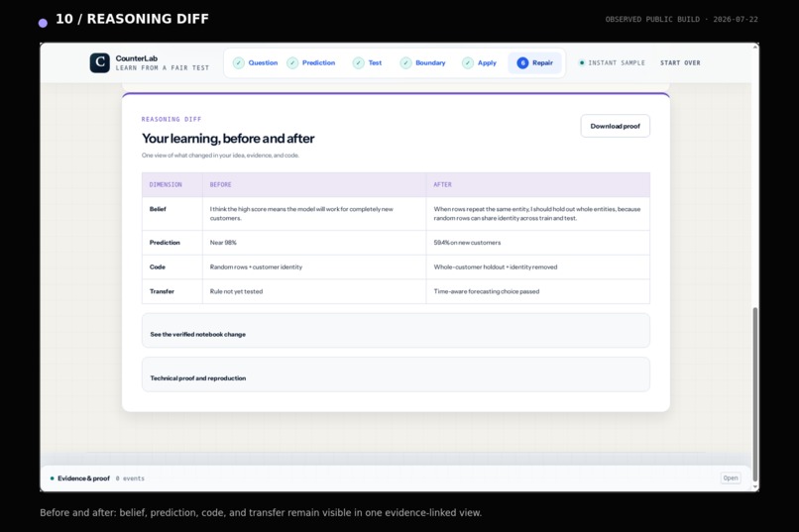Viewport: 799px width, 532px height.
Task: Click the Evidence & proof green dot
Action: tap(52, 479)
